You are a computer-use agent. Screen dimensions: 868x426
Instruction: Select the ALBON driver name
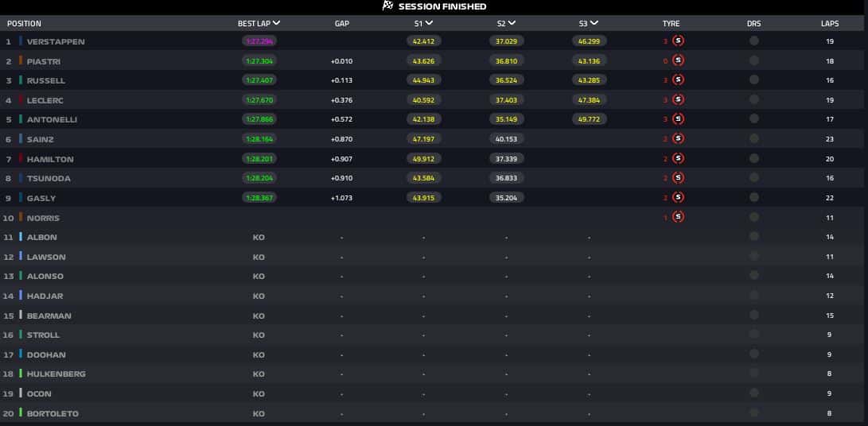(x=42, y=238)
